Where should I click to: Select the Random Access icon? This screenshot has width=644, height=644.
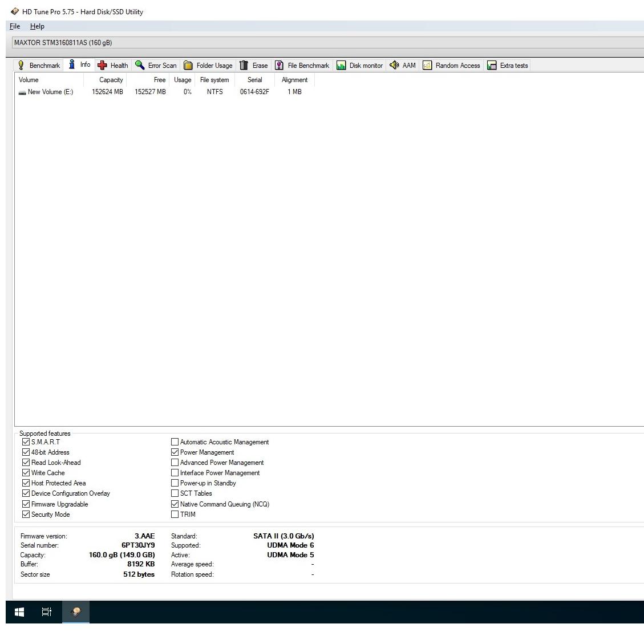coord(427,65)
